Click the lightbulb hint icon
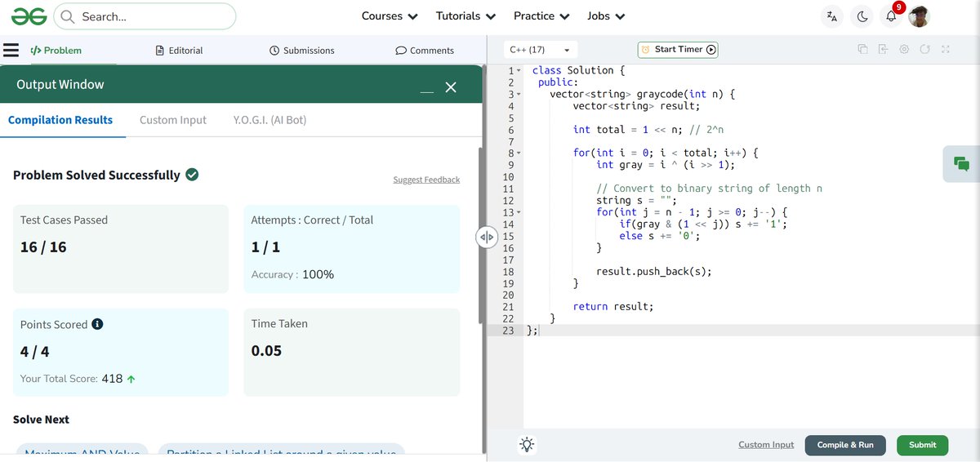The image size is (980, 462). (x=528, y=445)
